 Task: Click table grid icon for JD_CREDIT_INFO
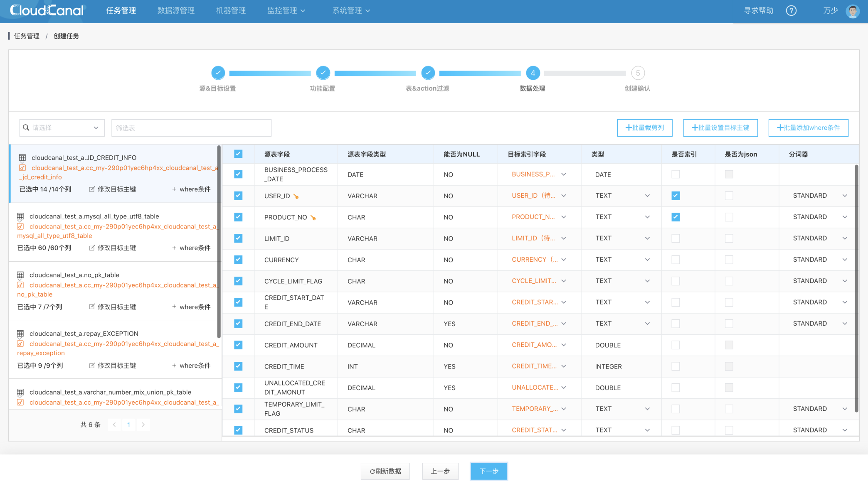pyautogui.click(x=22, y=157)
